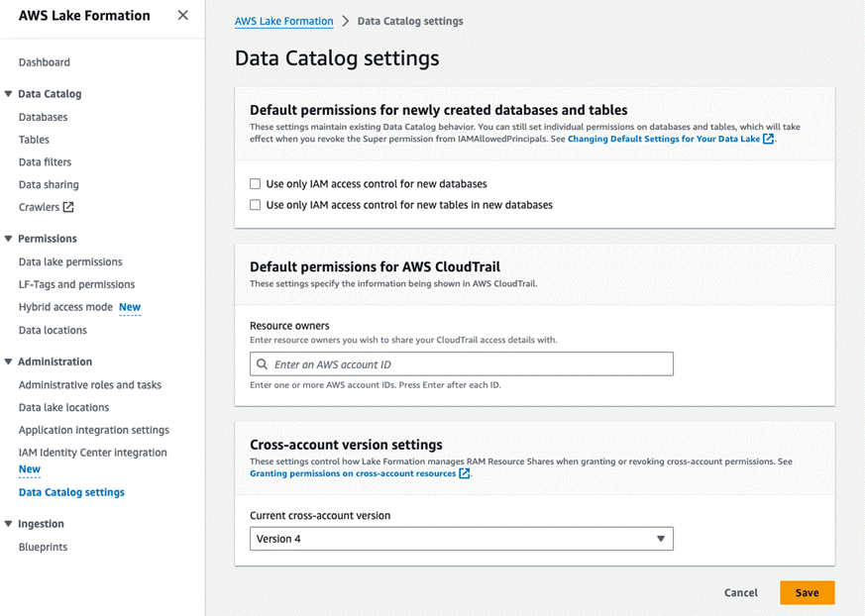The width and height of the screenshot is (865, 616).
Task: Close the AWS Lake Formation sidebar
Action: pos(182,16)
